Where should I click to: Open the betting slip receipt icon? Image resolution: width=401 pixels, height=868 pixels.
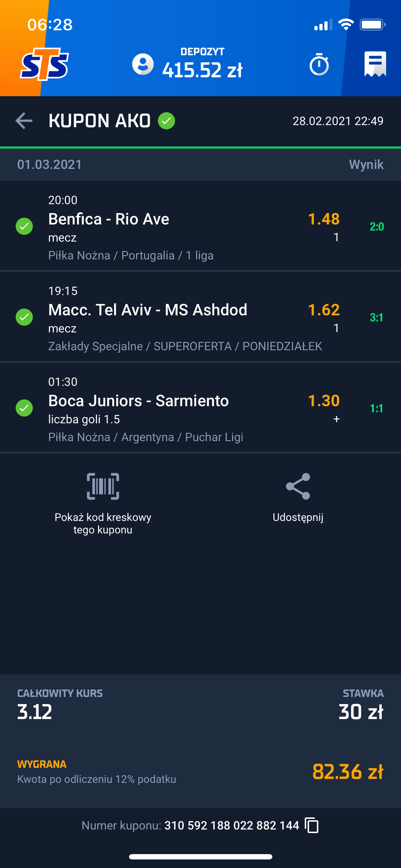pos(375,64)
